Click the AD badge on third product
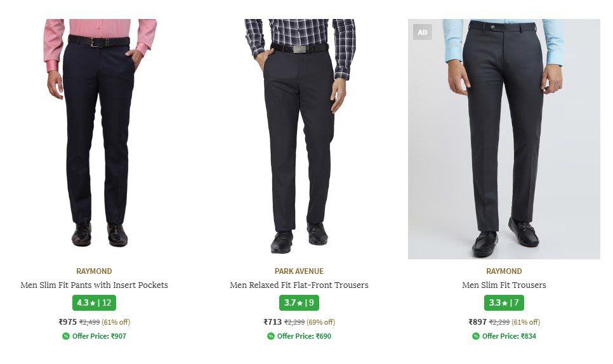Image resolution: width=613 pixels, height=364 pixels. tap(422, 32)
